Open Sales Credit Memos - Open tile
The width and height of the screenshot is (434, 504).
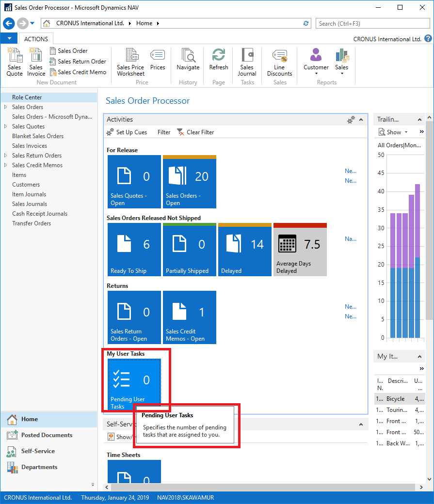click(x=190, y=317)
